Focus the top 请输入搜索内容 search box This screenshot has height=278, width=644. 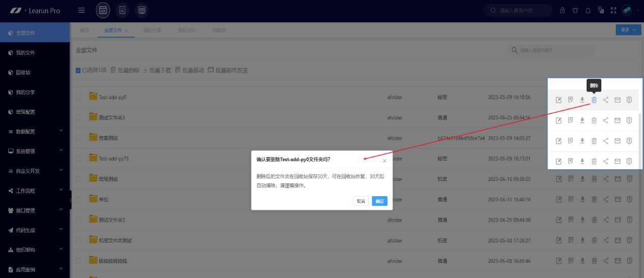tap(518, 10)
